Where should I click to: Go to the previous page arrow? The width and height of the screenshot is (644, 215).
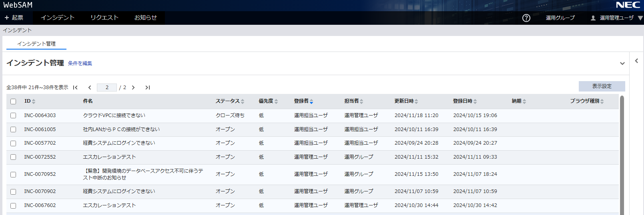[90, 88]
